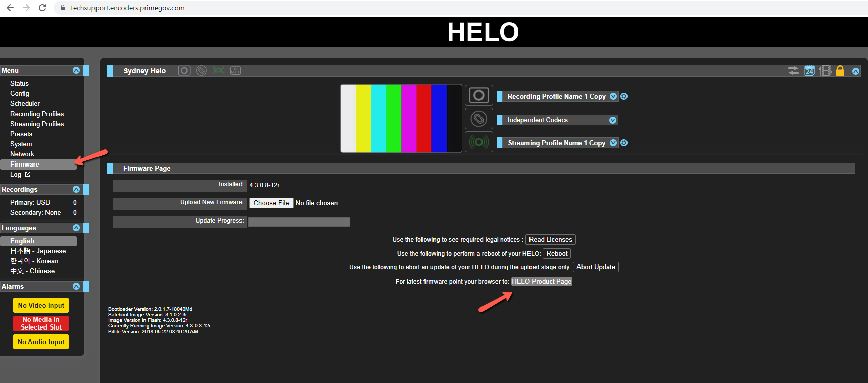Click the yellow padlock icon
This screenshot has height=383, width=868.
point(840,71)
